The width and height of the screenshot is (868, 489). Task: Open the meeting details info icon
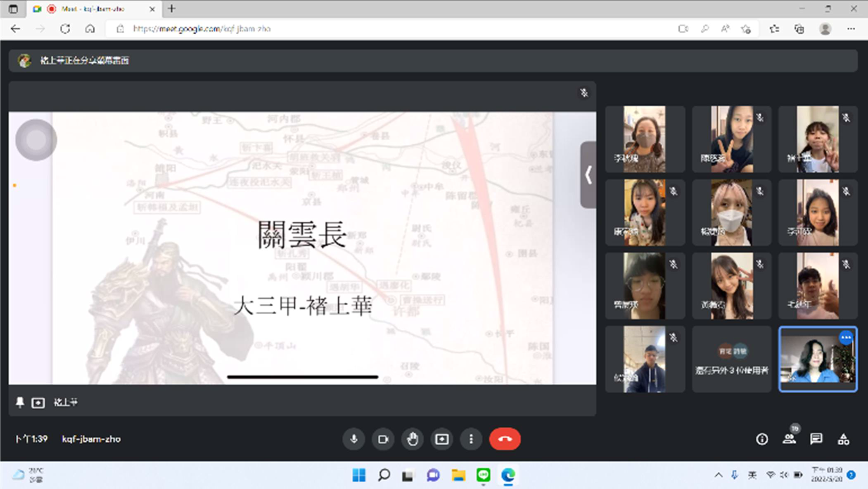(x=762, y=439)
